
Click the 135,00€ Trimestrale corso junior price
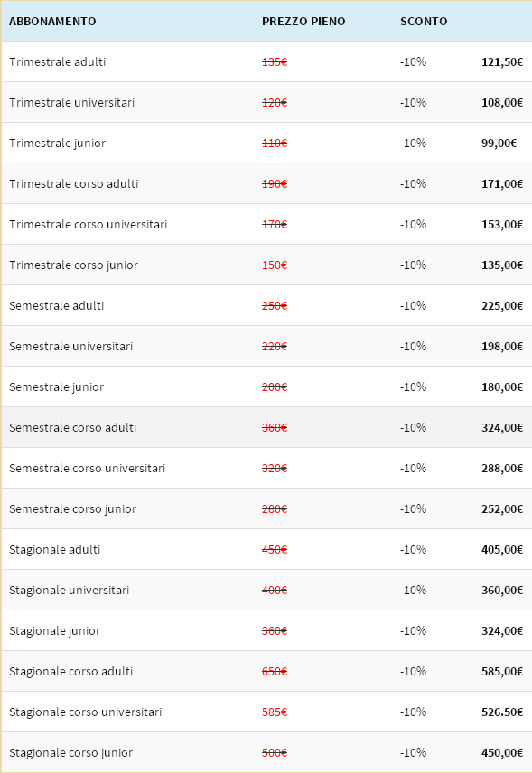pyautogui.click(x=502, y=265)
